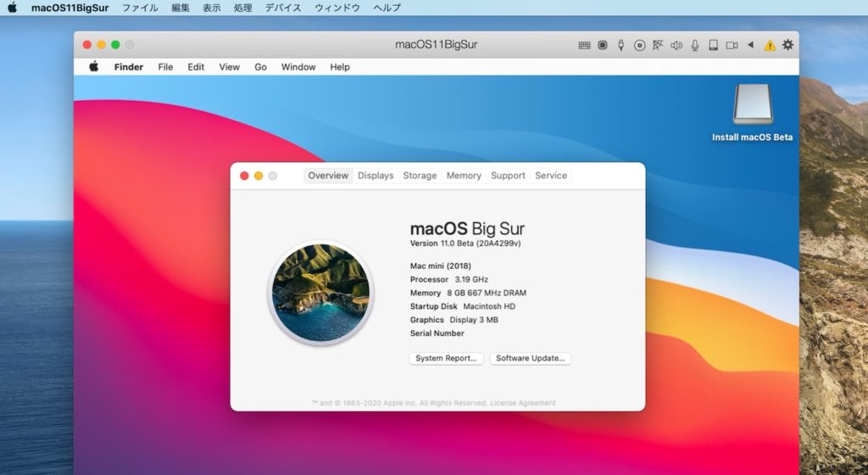The width and height of the screenshot is (868, 475).
Task: Open the host デバイス menu
Action: coord(282,8)
